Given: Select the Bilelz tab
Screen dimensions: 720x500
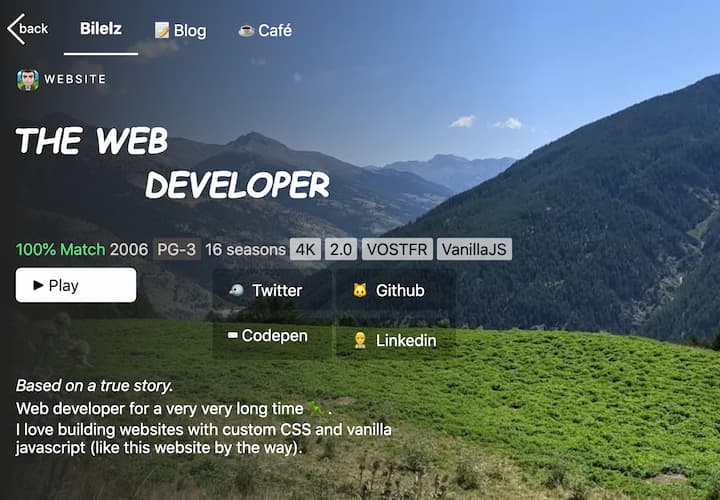Looking at the screenshot, I should tap(101, 28).
